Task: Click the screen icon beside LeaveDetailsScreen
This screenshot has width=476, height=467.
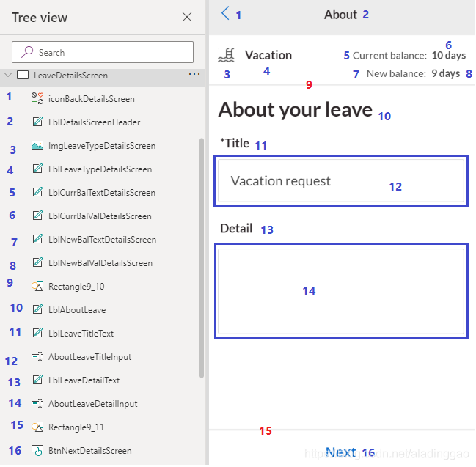Action: [23, 75]
